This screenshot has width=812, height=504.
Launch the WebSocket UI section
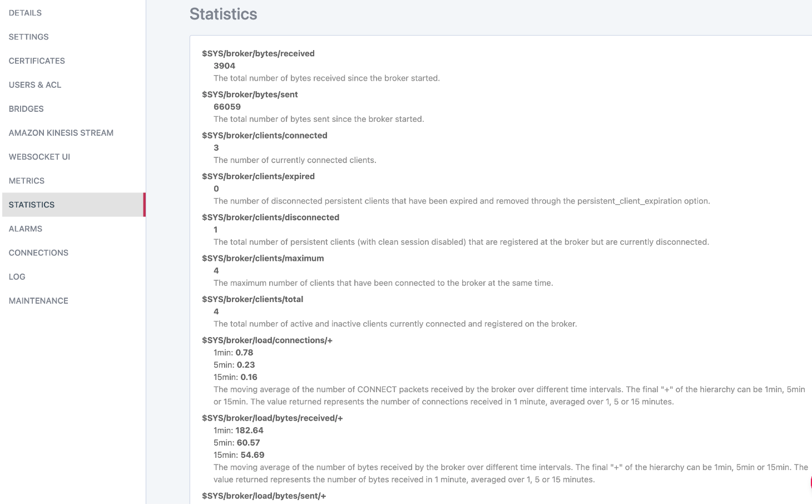point(39,156)
